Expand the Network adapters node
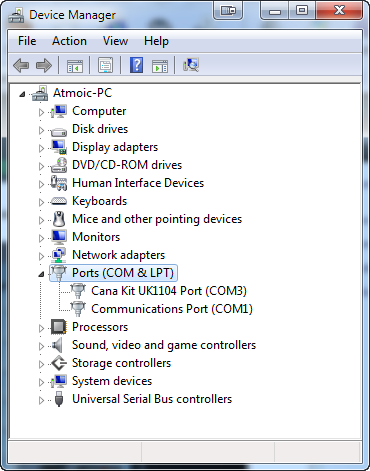 point(41,256)
